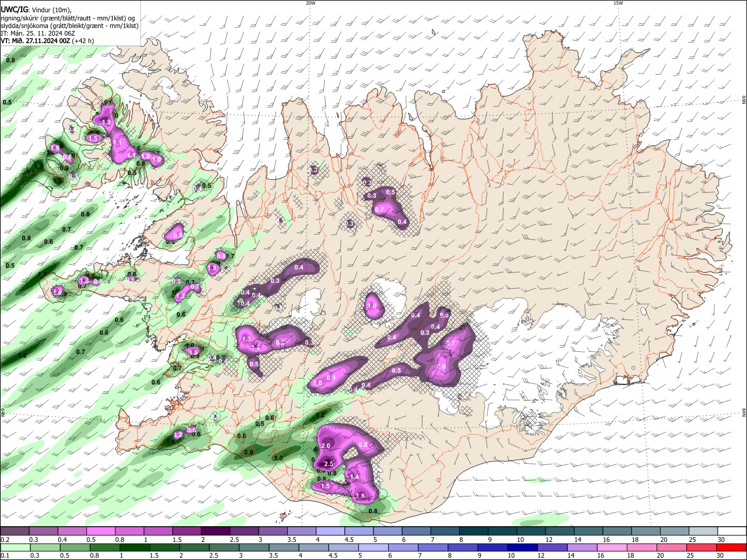
Task: Click the '2.5' snowfall value on the map
Action: point(328,464)
